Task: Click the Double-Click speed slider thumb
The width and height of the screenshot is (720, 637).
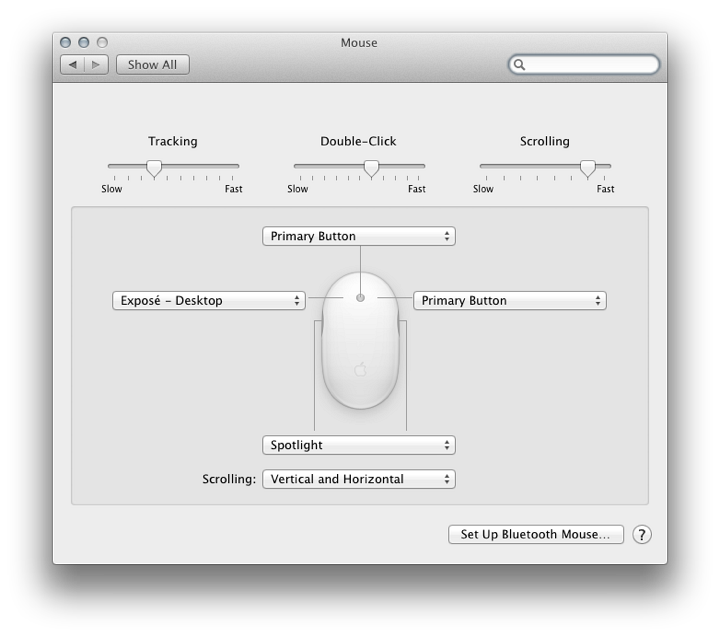Action: point(371,169)
